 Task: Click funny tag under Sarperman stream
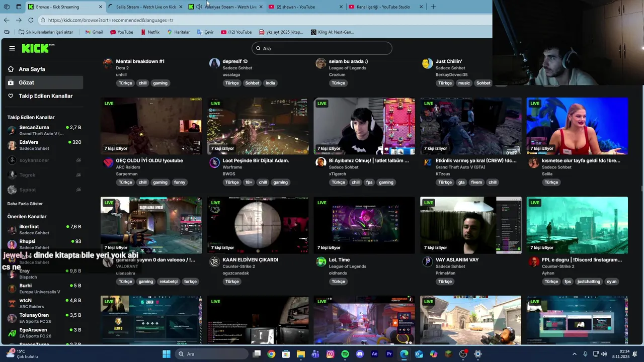point(180,183)
